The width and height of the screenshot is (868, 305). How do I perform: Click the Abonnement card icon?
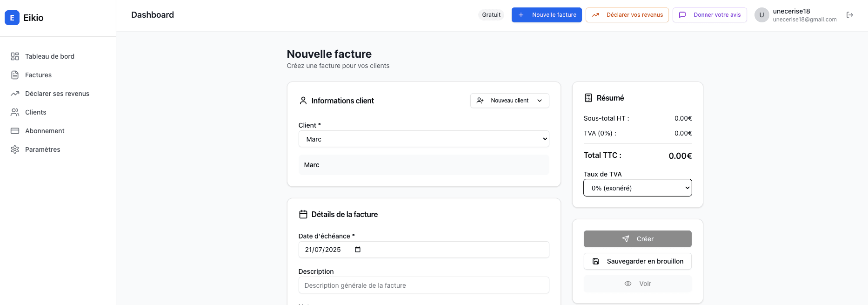point(14,130)
